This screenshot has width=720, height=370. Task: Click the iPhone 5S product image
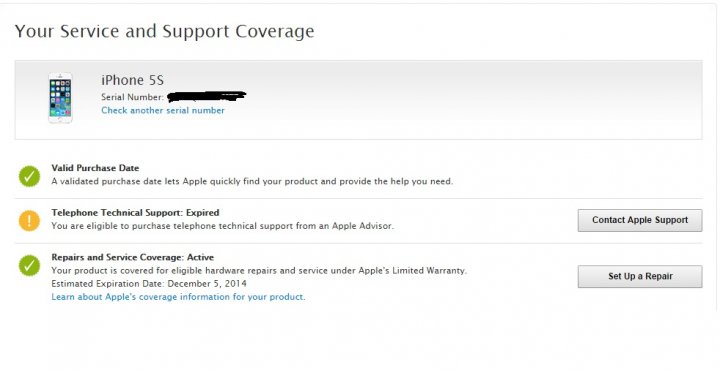point(61,98)
